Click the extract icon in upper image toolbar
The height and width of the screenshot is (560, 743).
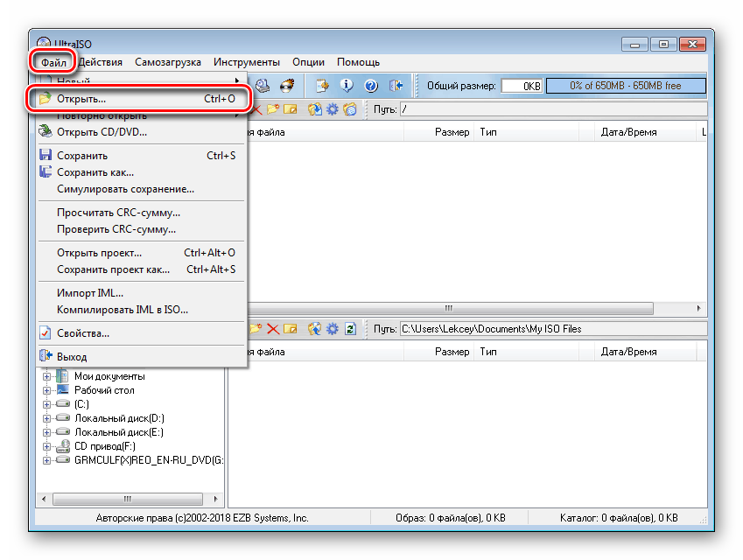315,109
